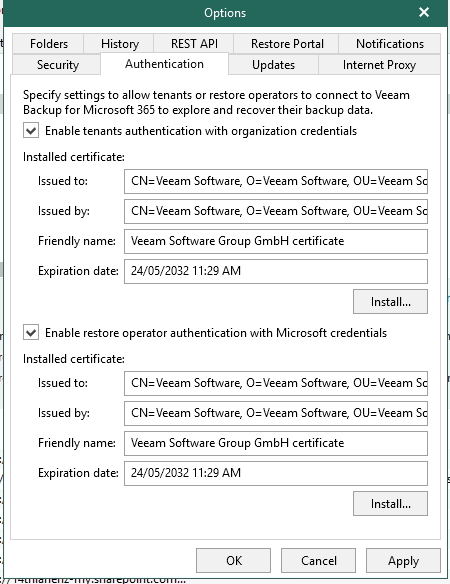Viewport: 450px width, 584px height.
Task: Uncheck restore operator authentication with Microsoft credentials
Action: click(31, 333)
